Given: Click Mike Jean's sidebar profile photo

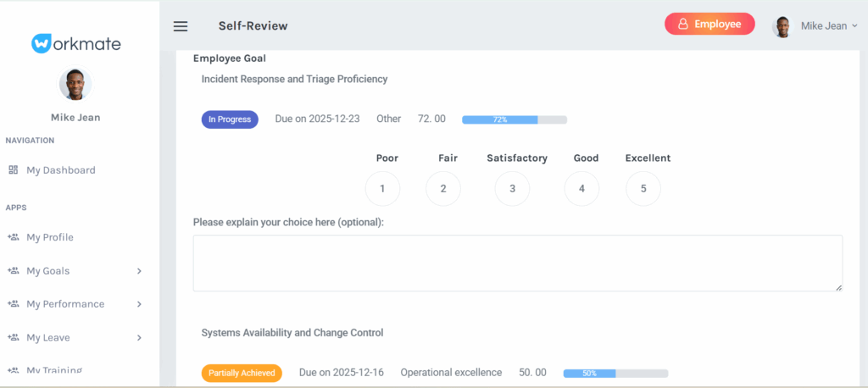Looking at the screenshot, I should click(75, 85).
